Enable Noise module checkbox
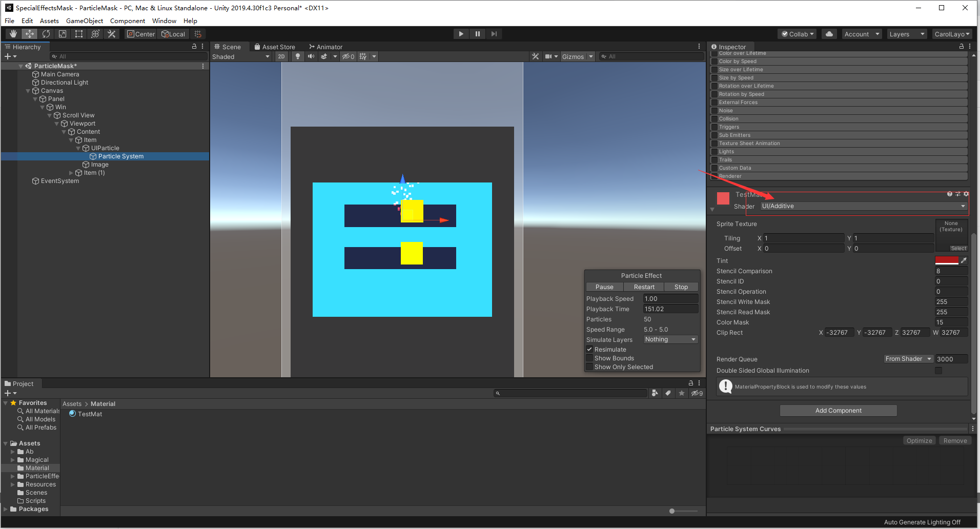This screenshot has width=980, height=529. pos(714,111)
